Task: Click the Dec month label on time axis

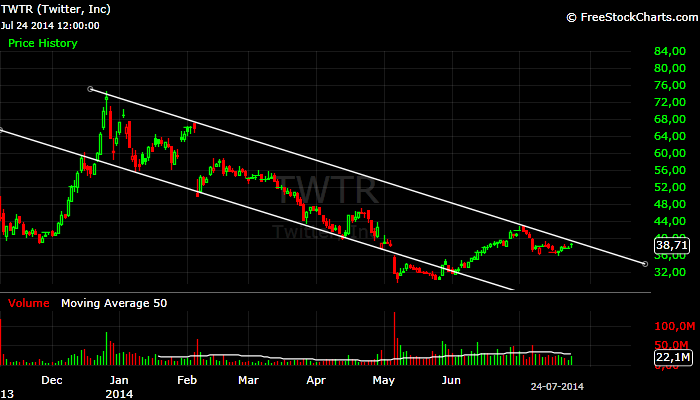Action: pyautogui.click(x=52, y=380)
